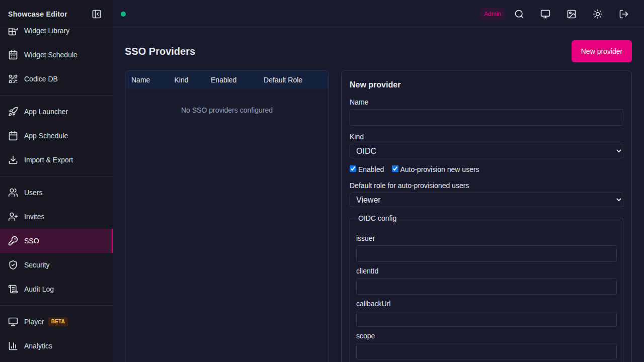This screenshot has width=644, height=362.
Task: Focus the clientId input field
Action: coord(487,287)
